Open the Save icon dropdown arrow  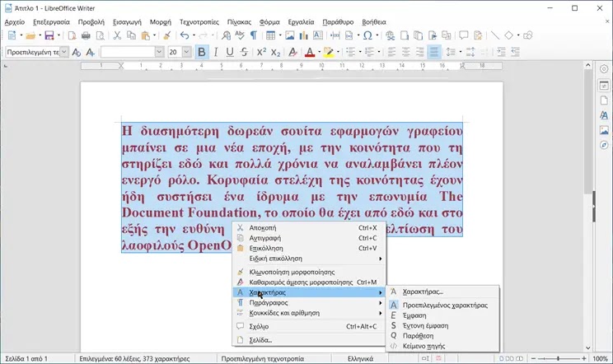pos(58,35)
